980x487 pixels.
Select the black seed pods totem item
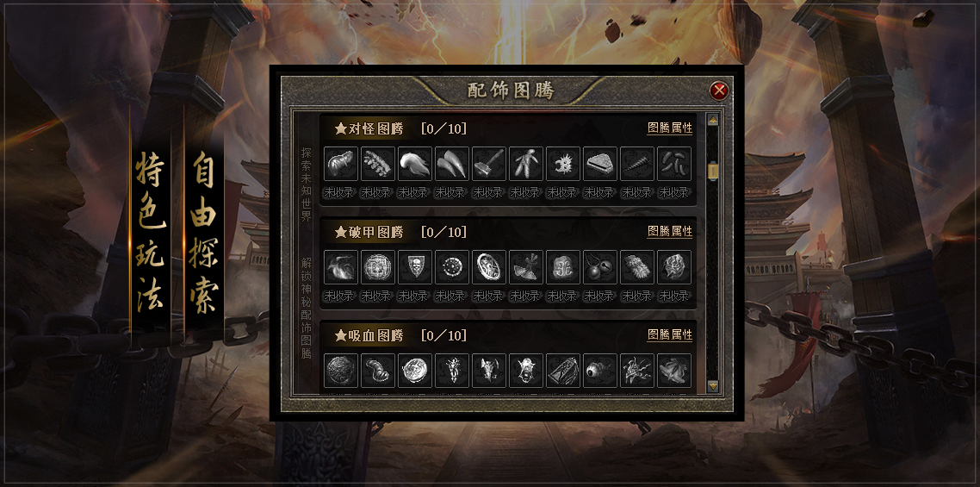click(674, 164)
